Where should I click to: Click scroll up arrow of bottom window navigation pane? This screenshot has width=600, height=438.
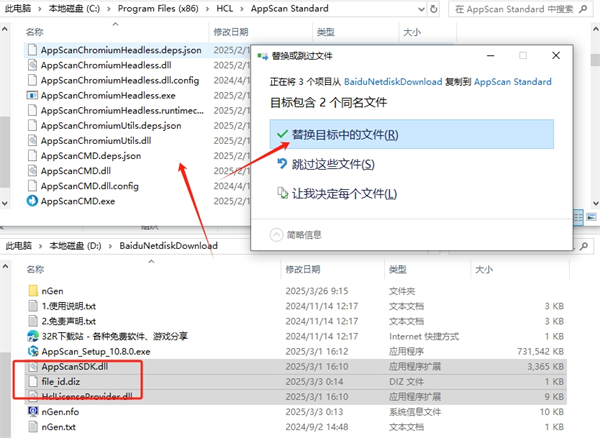5,266
